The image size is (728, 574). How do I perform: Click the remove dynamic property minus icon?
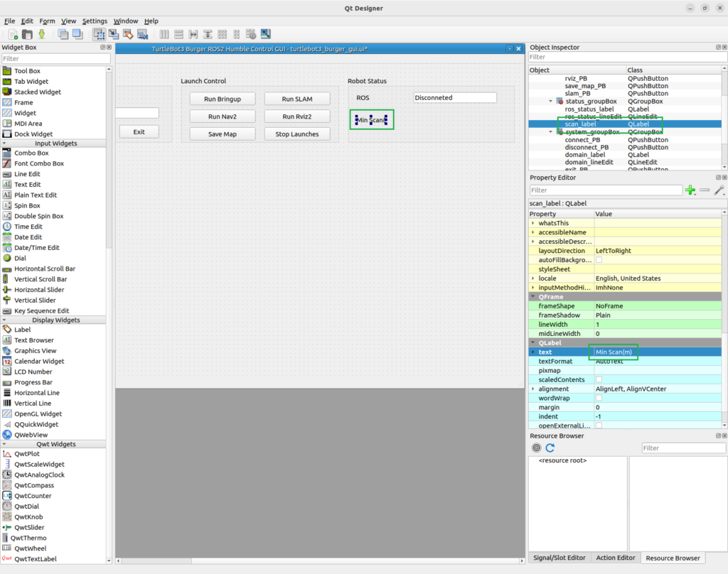[x=705, y=190]
